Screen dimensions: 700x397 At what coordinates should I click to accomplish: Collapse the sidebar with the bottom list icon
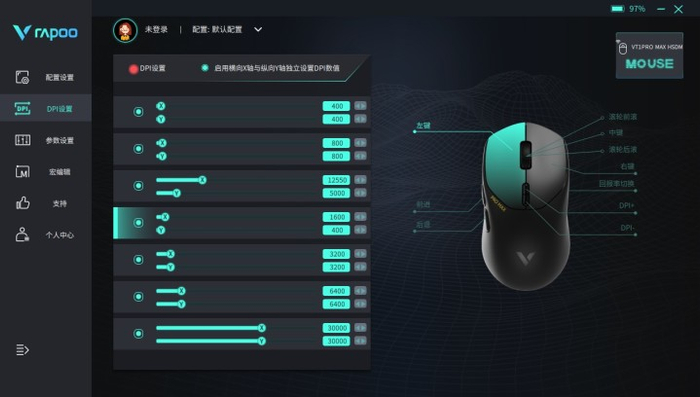[x=22, y=349]
